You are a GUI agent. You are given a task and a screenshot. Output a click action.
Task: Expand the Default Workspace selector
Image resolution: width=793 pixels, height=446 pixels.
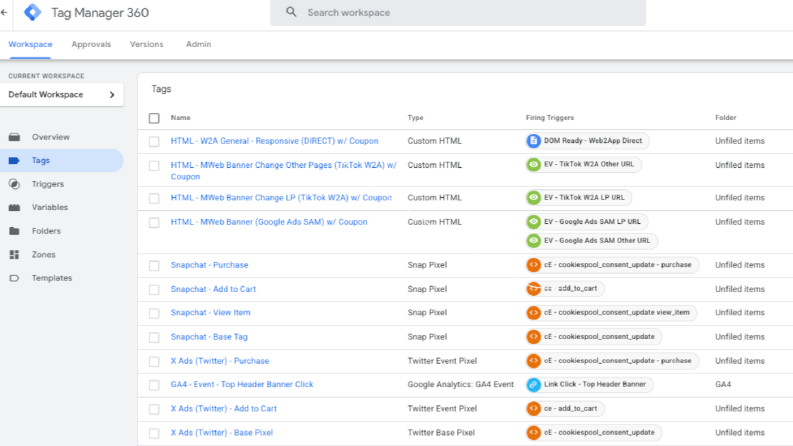coord(62,95)
